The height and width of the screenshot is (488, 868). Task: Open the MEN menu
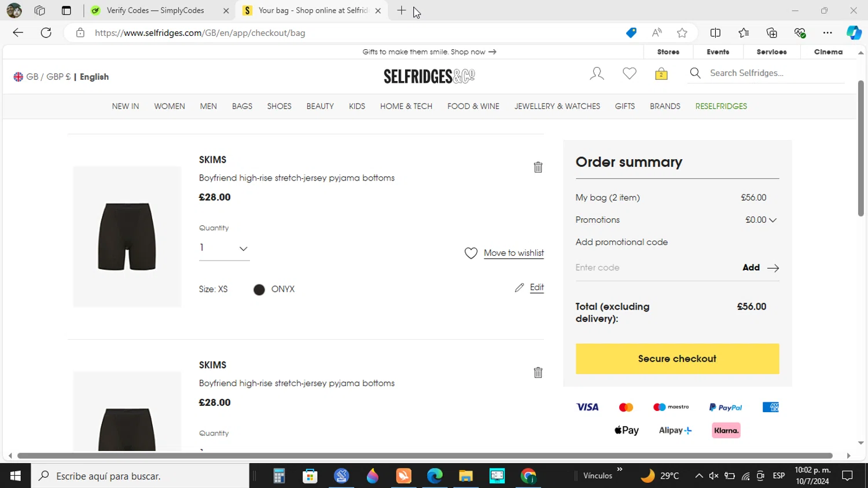tap(208, 107)
